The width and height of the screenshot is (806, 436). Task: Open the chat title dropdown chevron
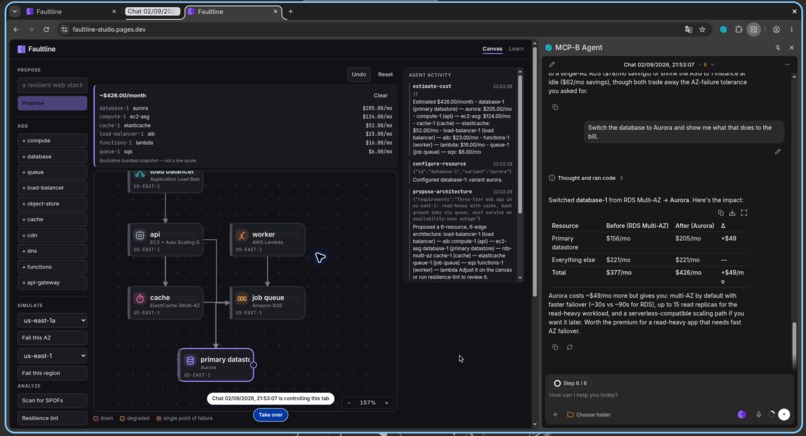[712, 65]
